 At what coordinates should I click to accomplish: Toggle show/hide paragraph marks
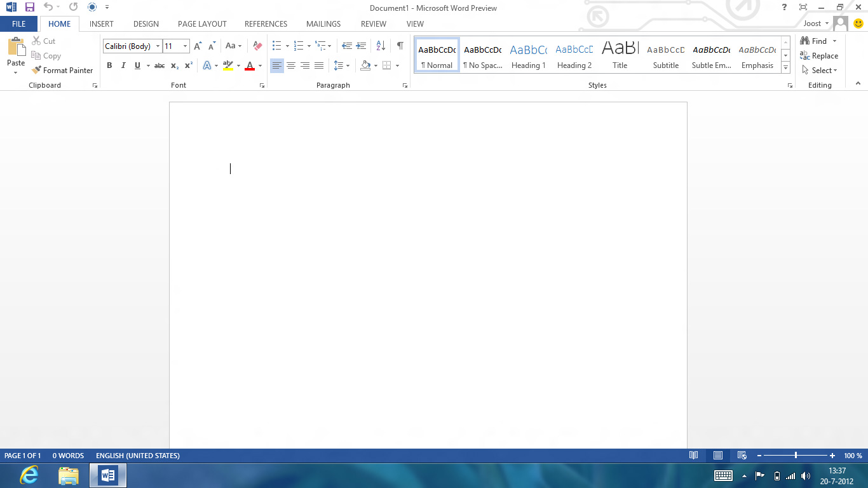pyautogui.click(x=400, y=46)
